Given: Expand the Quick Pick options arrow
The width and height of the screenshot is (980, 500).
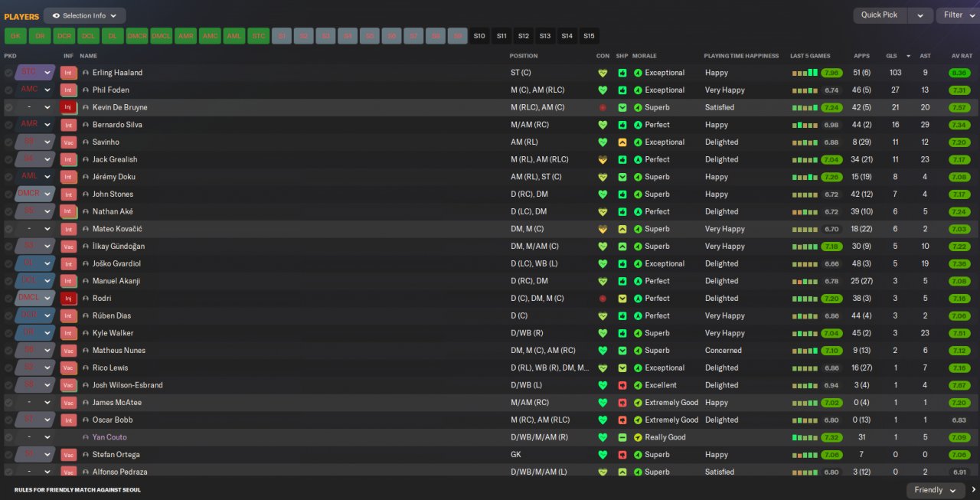Looking at the screenshot, I should (920, 15).
